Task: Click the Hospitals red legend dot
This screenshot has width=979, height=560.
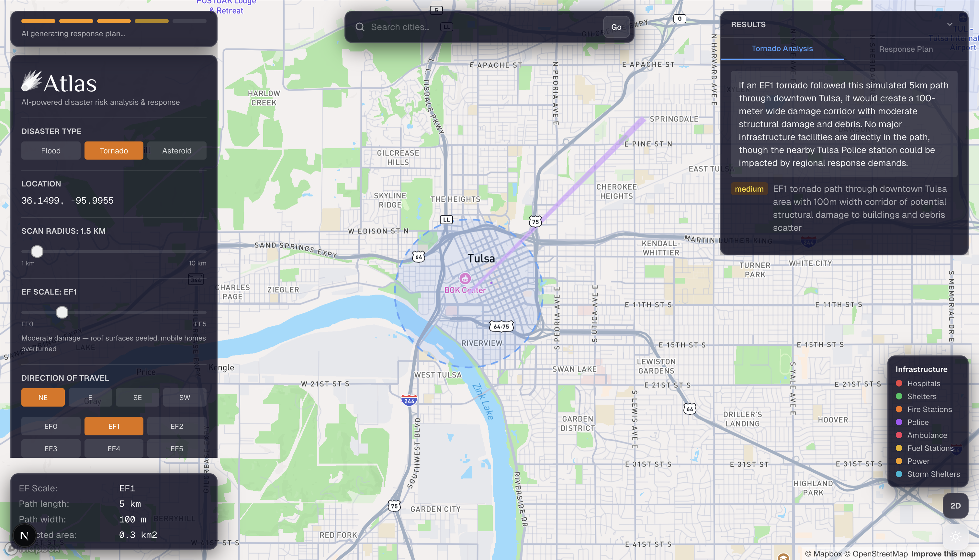Action: coord(899,384)
